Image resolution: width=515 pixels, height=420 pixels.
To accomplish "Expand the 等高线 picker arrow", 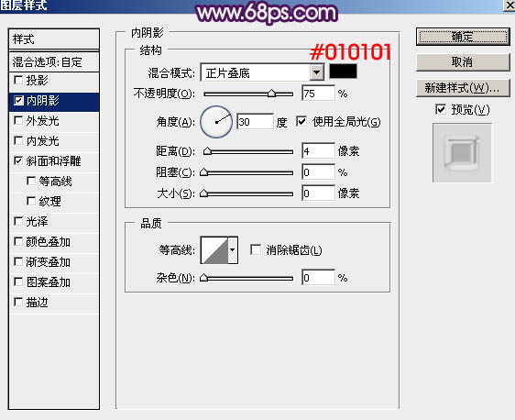I will [x=233, y=250].
